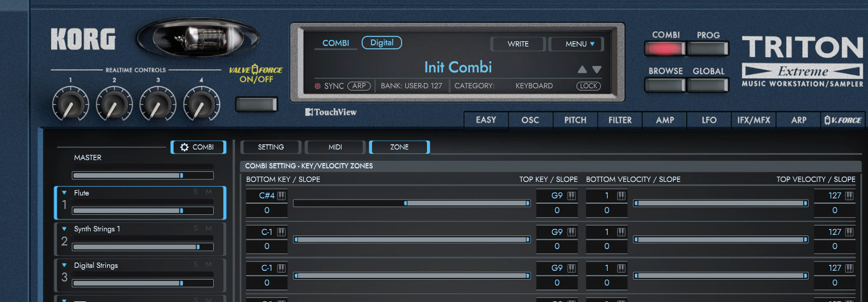Open the EASY tab

click(486, 120)
